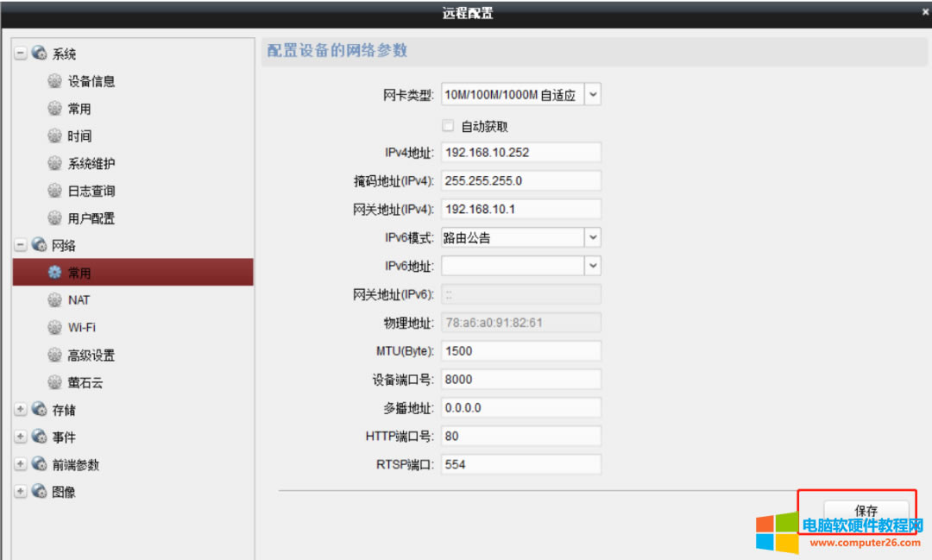Image resolution: width=932 pixels, height=560 pixels.
Task: Expand the 存储 tree node
Action: 20,409
